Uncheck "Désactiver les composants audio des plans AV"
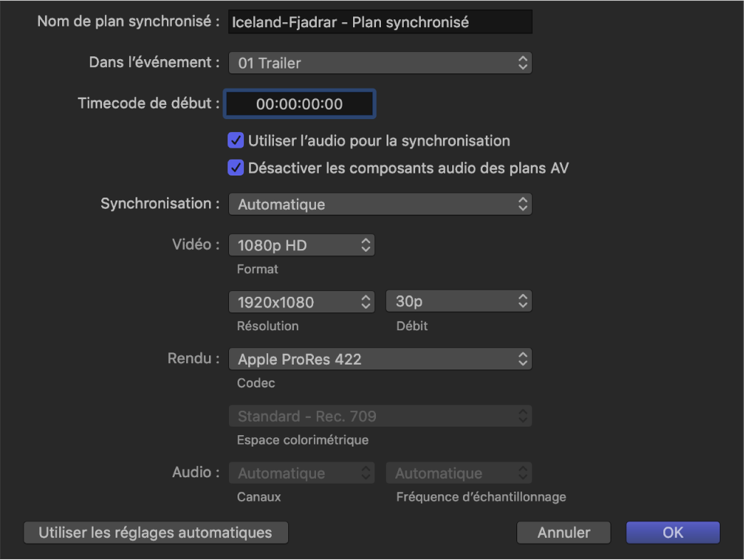 coord(235,168)
